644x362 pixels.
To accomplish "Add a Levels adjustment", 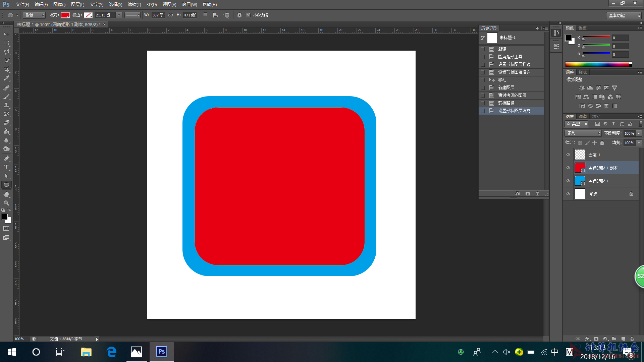I will tap(590, 88).
